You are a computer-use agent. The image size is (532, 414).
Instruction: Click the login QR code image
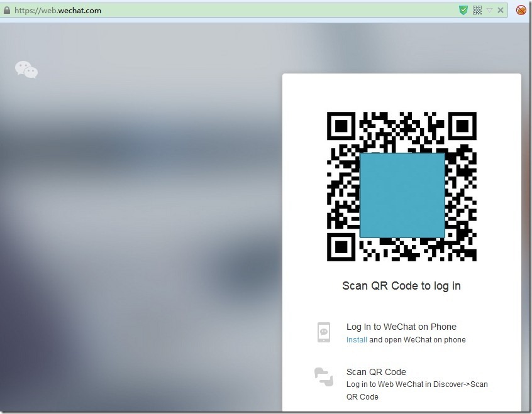(x=402, y=187)
